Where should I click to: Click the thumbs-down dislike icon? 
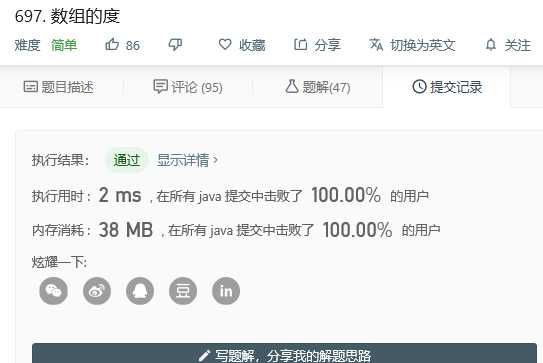pos(175,45)
